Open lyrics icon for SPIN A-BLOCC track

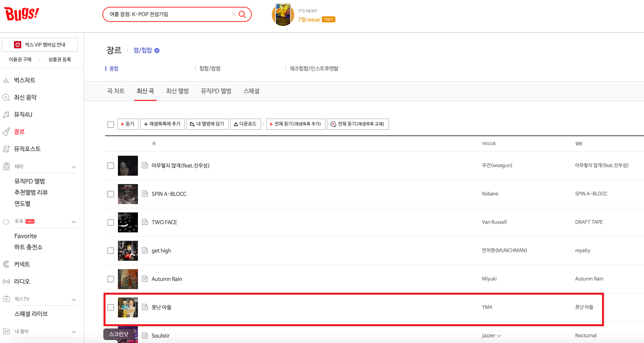point(145,194)
